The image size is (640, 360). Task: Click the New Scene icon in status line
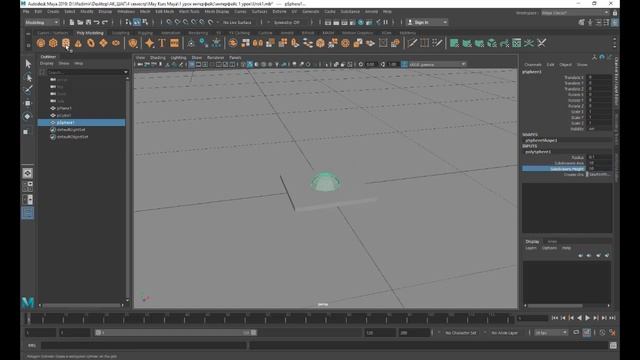click(72, 22)
